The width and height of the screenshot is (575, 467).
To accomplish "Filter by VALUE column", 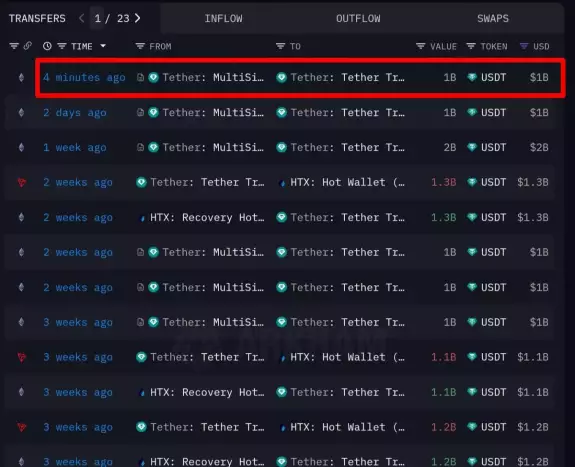I will pos(421,46).
